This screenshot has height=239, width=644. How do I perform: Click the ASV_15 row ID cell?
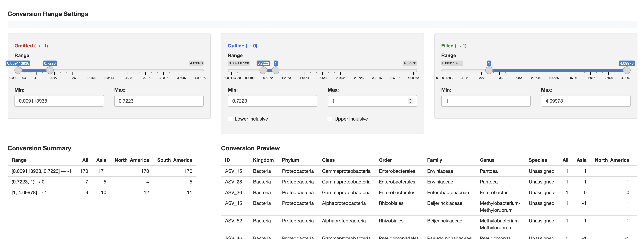pos(233,171)
